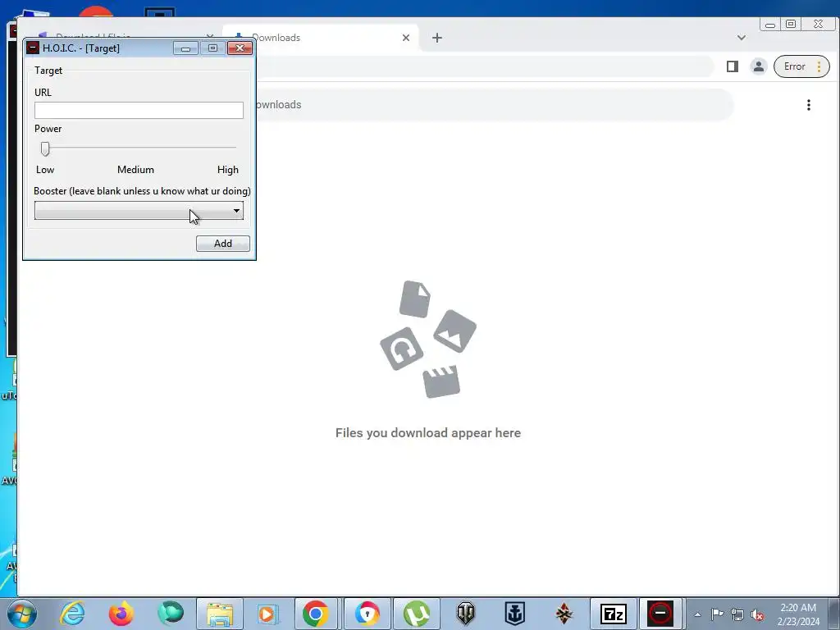840x630 pixels.
Task: Click the H.O.I.C. title bar icon
Action: [x=33, y=48]
